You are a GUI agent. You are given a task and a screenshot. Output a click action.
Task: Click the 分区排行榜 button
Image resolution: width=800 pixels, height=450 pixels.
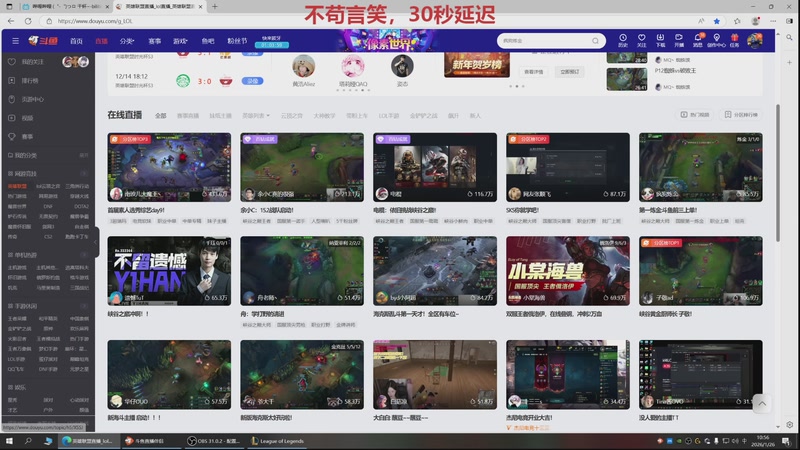[741, 115]
